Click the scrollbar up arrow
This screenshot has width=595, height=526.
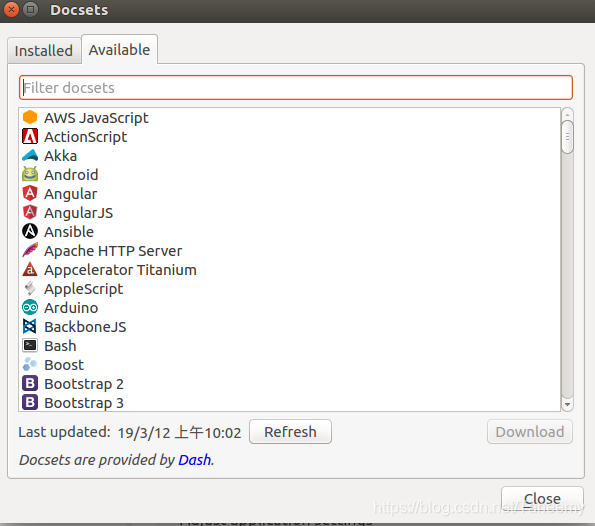click(x=567, y=114)
